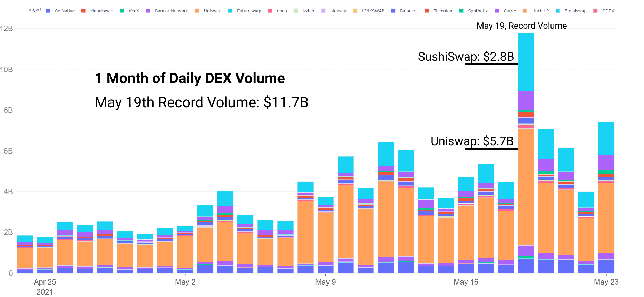Click the Curve legend swatch

click(x=497, y=11)
